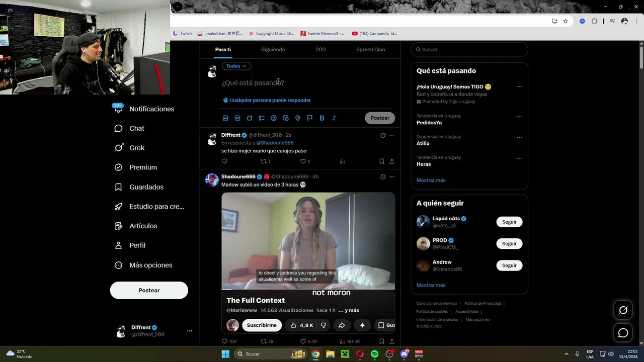Screen dimensions: 644x362
Task: Open the Spreen Clan tab
Action: click(371, 50)
